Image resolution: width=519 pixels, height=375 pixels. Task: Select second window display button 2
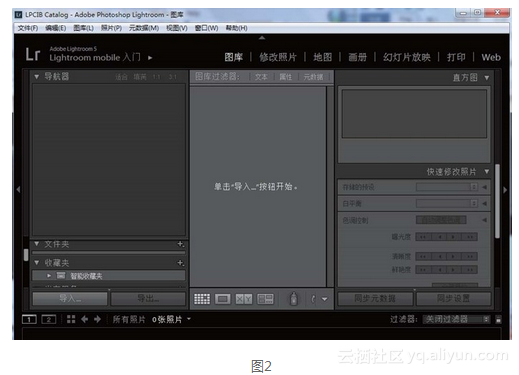(49, 319)
